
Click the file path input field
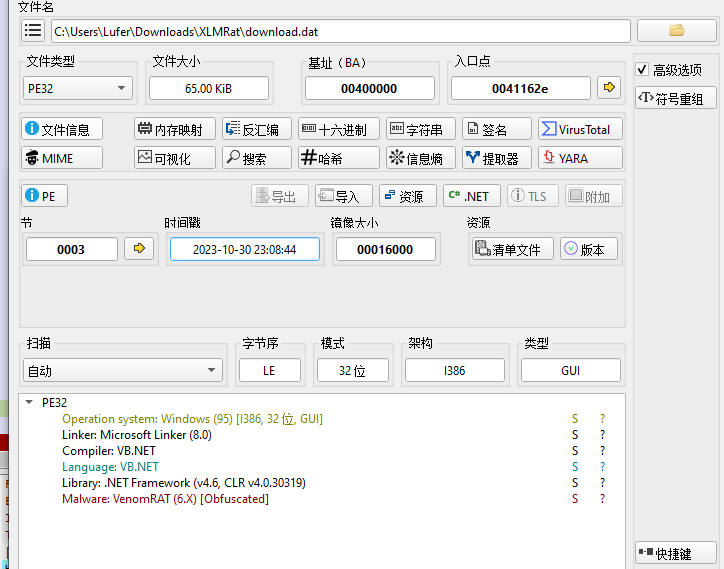pos(340,31)
